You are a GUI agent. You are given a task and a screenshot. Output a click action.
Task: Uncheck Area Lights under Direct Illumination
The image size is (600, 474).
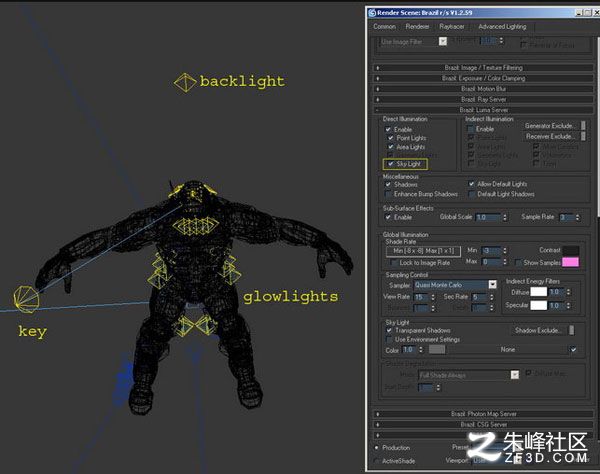pyautogui.click(x=391, y=147)
